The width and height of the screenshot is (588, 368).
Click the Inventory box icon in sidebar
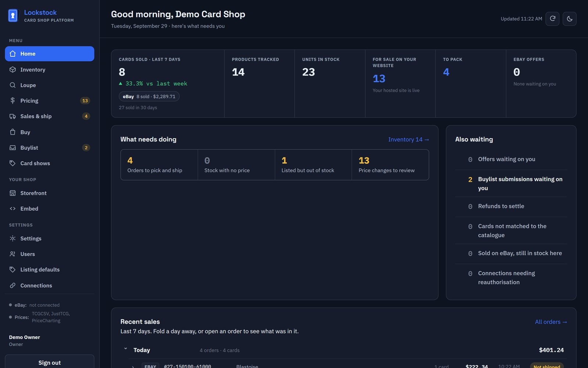12,70
